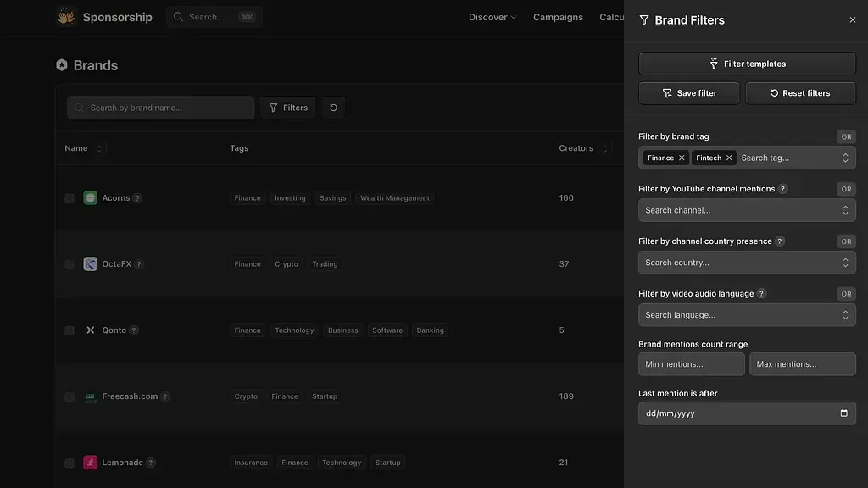
Task: Click the Filters button in brands toolbar
Action: [288, 108]
